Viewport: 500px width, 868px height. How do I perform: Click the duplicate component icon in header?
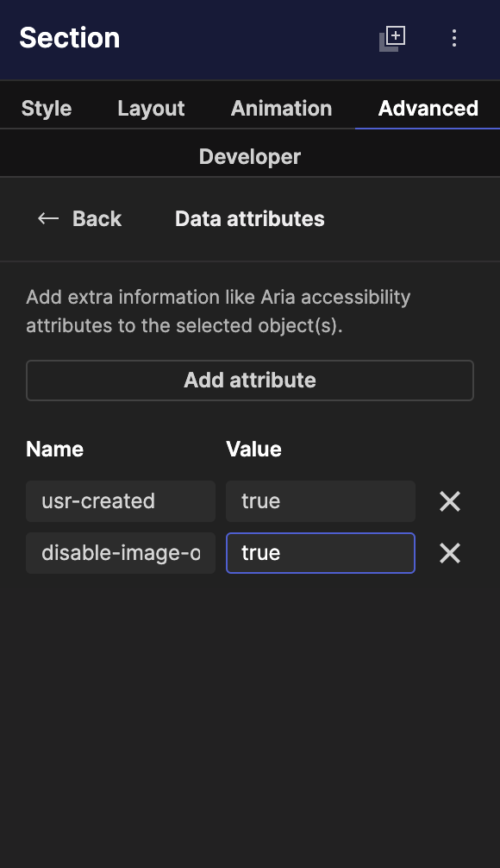(391, 38)
